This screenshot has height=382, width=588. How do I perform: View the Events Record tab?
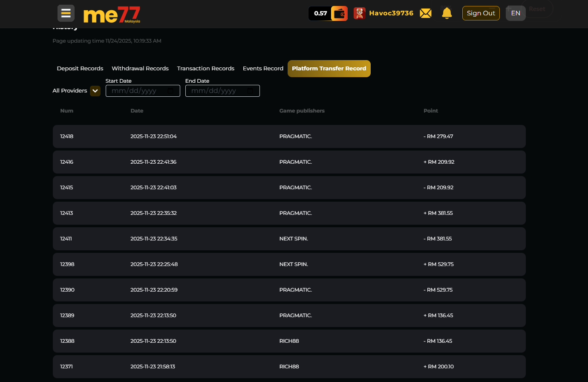(x=263, y=68)
